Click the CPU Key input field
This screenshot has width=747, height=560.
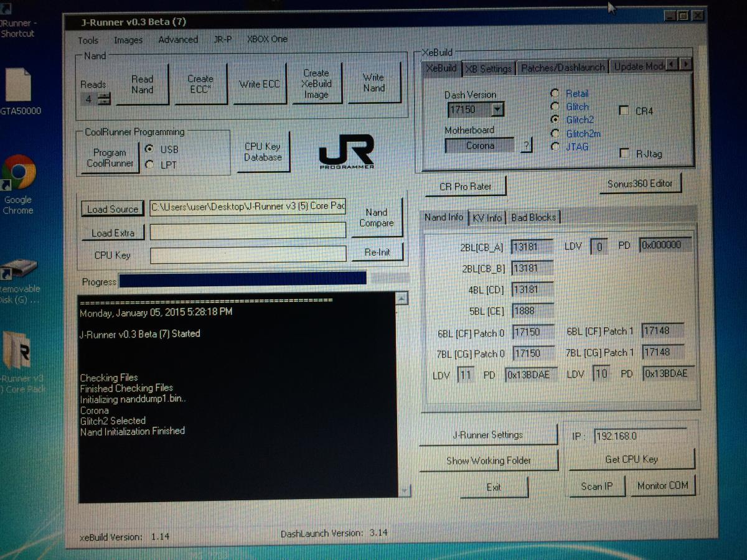[x=248, y=254]
